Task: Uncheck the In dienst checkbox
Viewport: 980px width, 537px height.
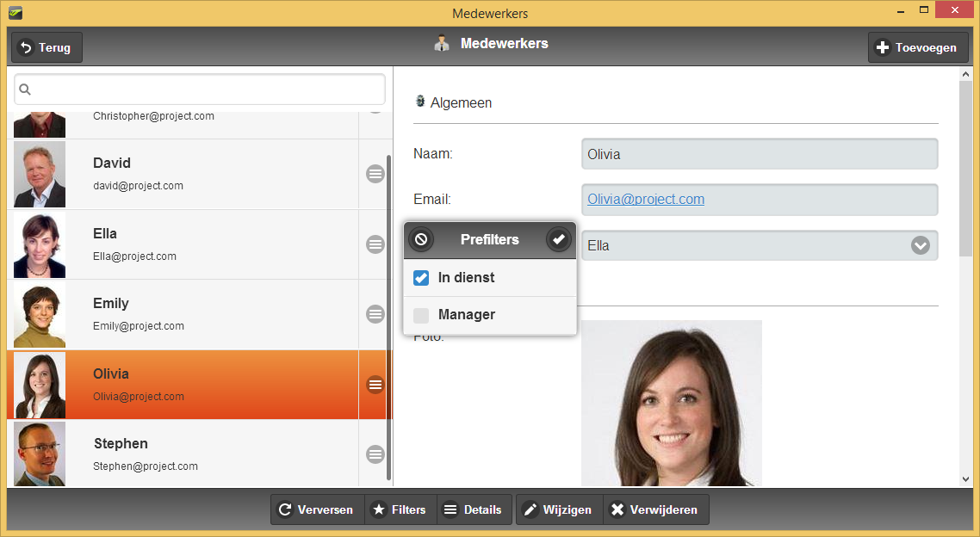Action: tap(421, 278)
